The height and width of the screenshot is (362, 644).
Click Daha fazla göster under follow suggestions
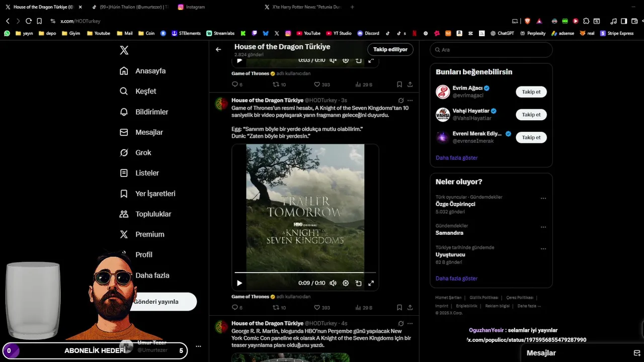tap(456, 158)
